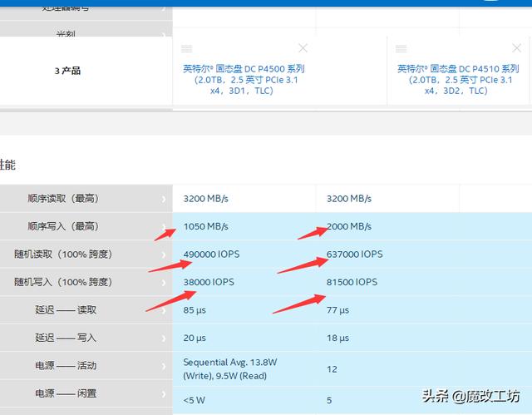Remove the DC P4510 product from comparison
The image size is (532, 415).
[517, 48]
